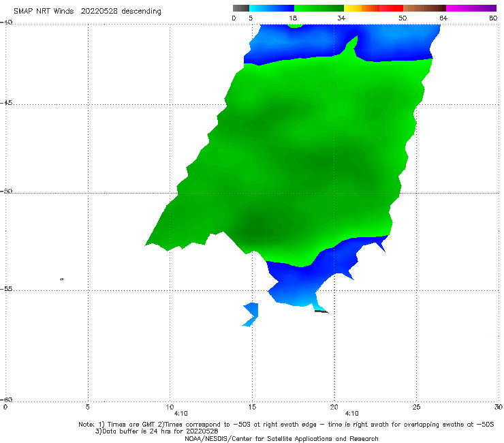Viewport: 504px width, 443px height.
Task: Click the green segment of the colorbar
Action: click(x=319, y=8)
